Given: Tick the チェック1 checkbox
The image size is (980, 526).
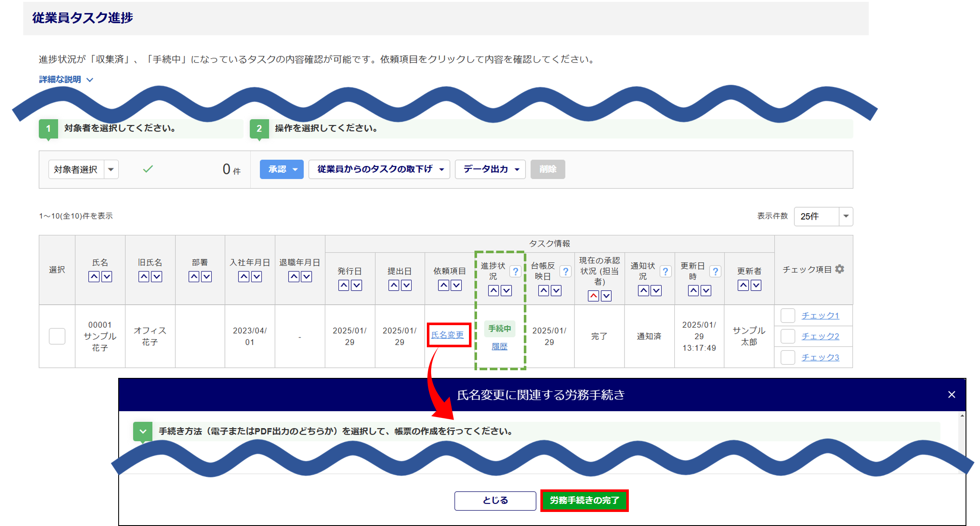Looking at the screenshot, I should [x=788, y=316].
